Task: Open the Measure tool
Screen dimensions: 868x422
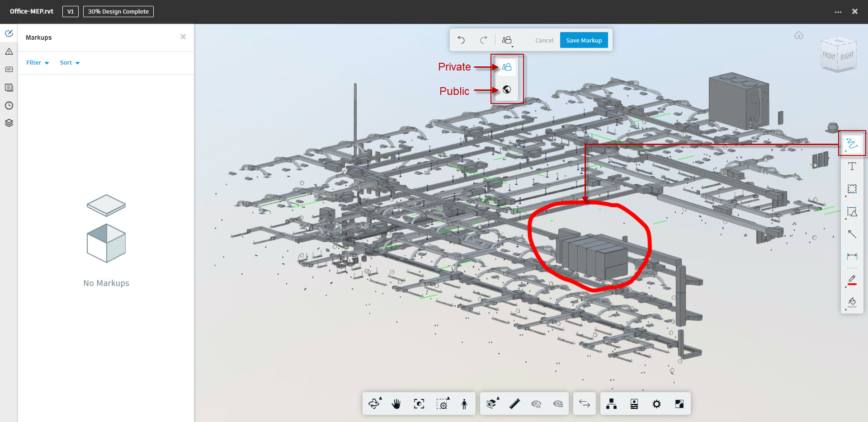Action: [x=514, y=403]
